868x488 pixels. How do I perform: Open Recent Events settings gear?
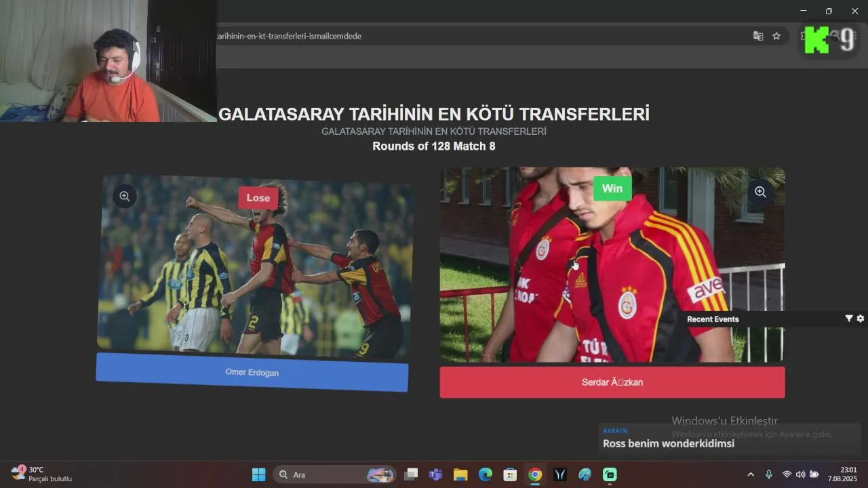[861, 319]
